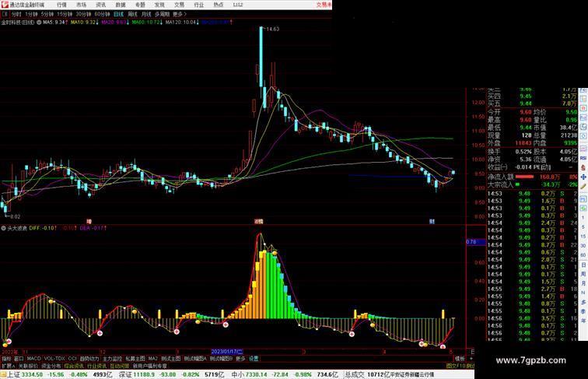Select the 多周期 multi-period view

point(162,14)
